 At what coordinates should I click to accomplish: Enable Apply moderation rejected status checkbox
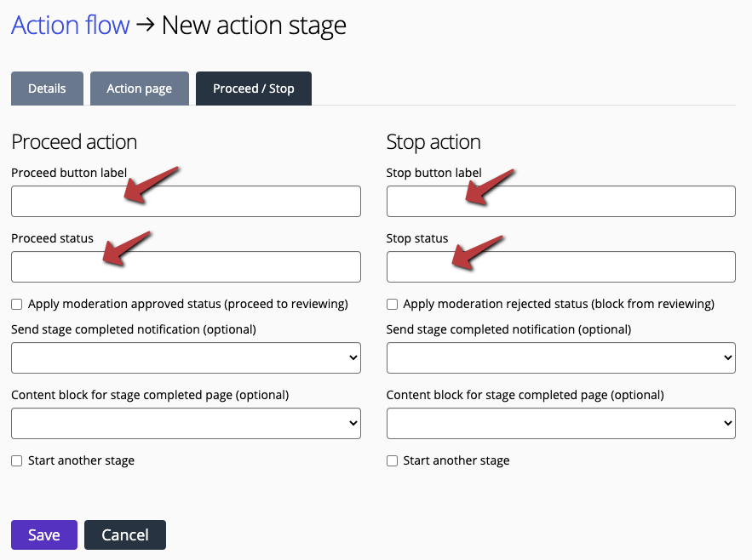coord(392,305)
